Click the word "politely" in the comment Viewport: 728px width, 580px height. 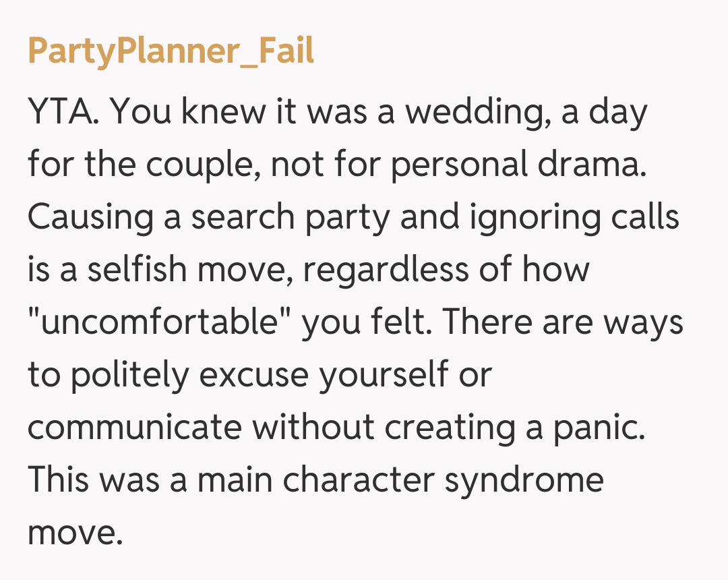click(130, 376)
